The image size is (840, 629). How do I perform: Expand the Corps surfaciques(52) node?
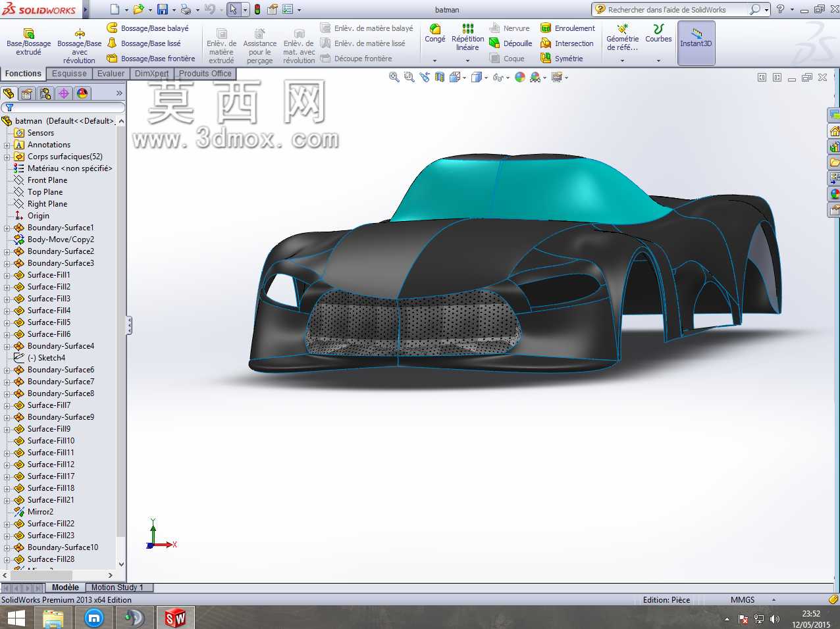7,157
